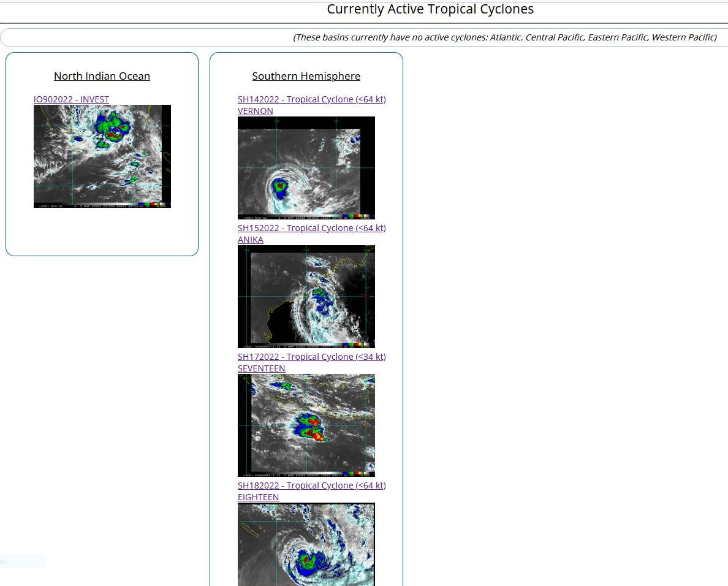The height and width of the screenshot is (586, 728).
Task: Open the Anika satellite image thumbnail
Action: (306, 295)
